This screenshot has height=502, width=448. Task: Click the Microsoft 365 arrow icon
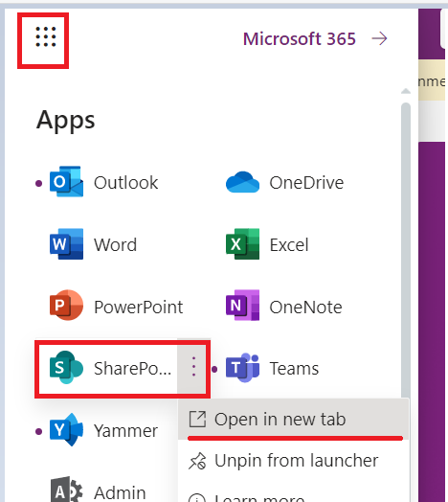[x=379, y=38]
